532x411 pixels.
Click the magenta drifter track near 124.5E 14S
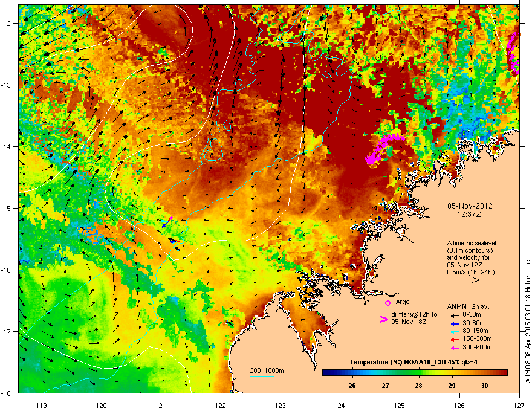click(383, 148)
